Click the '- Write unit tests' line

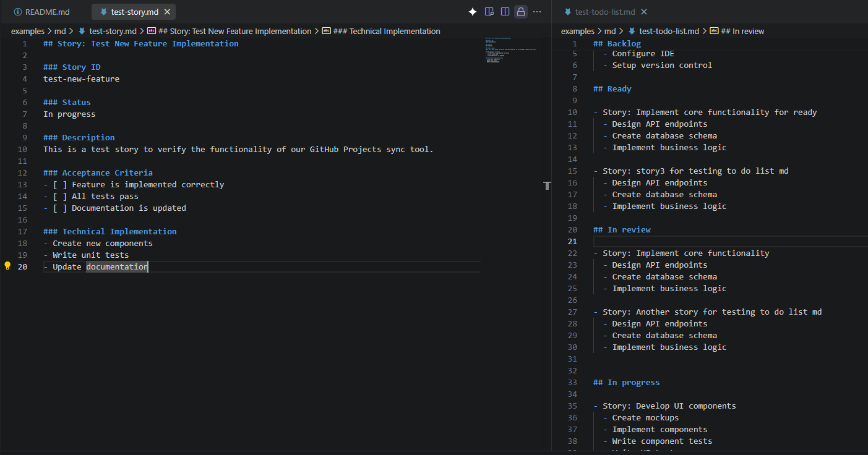coord(86,255)
